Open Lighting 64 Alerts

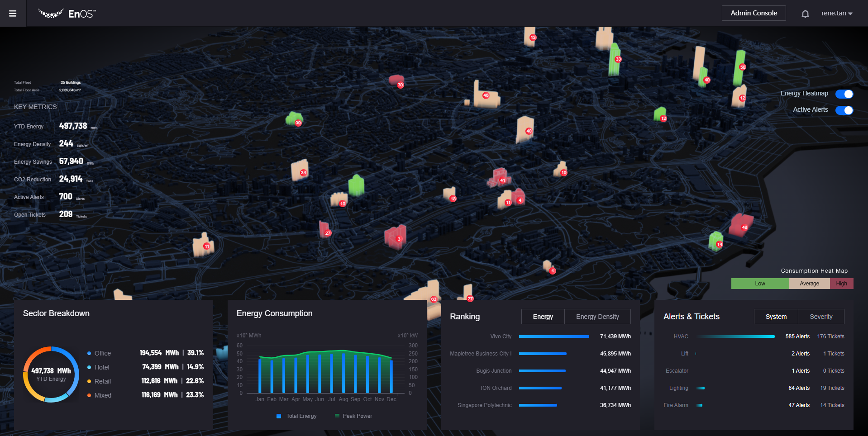799,388
